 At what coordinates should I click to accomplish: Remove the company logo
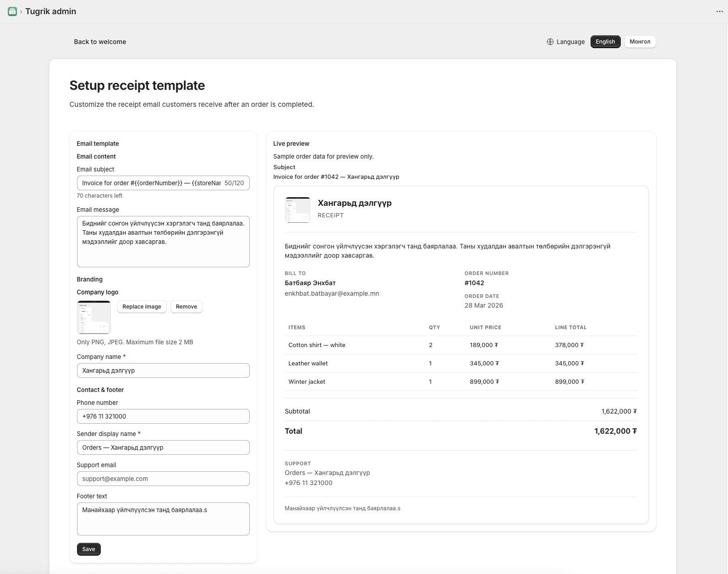pos(186,307)
